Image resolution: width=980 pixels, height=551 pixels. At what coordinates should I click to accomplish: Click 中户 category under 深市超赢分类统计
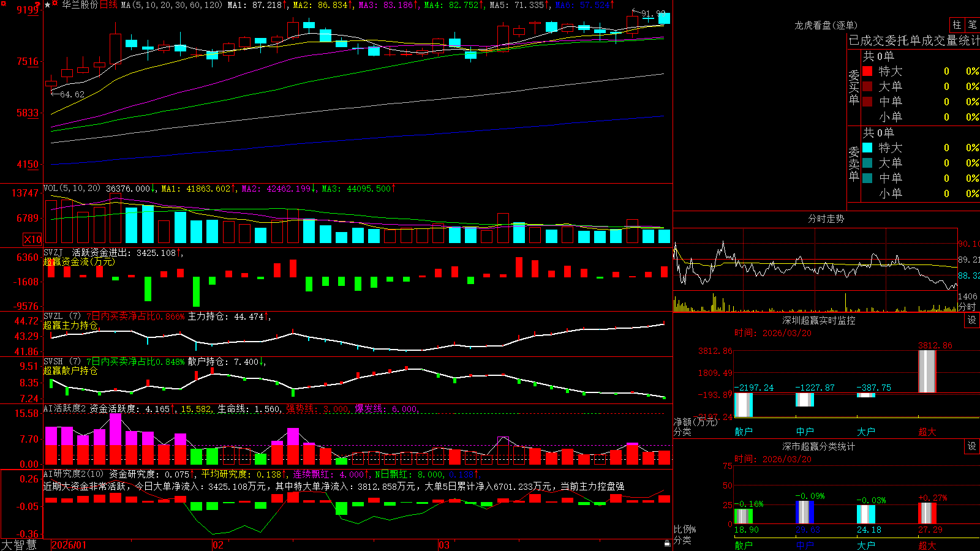pyautogui.click(x=805, y=545)
